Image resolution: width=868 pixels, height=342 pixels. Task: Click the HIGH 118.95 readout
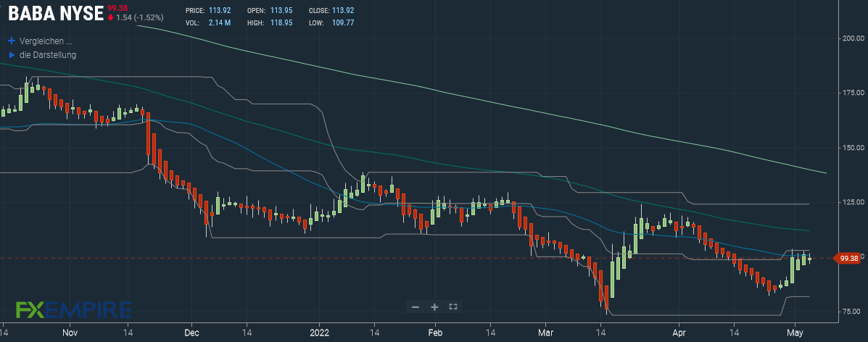[x=269, y=22]
